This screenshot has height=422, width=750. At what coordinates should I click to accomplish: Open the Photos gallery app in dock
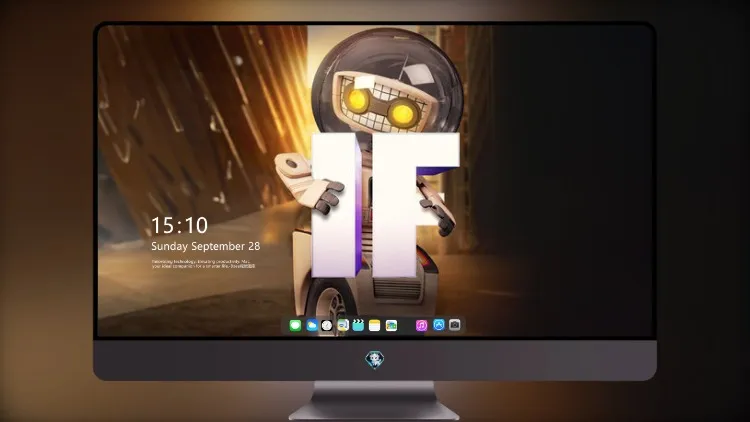[x=391, y=325]
